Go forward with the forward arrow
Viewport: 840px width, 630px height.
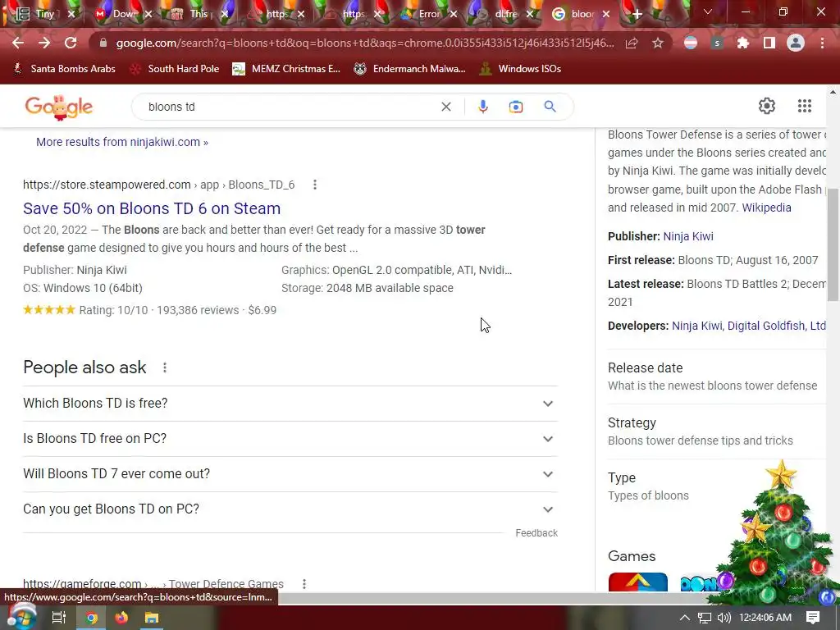click(x=44, y=43)
